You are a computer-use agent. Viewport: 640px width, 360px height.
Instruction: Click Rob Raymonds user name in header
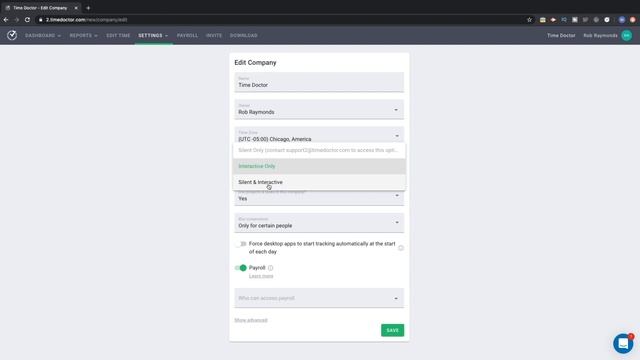pyautogui.click(x=600, y=36)
